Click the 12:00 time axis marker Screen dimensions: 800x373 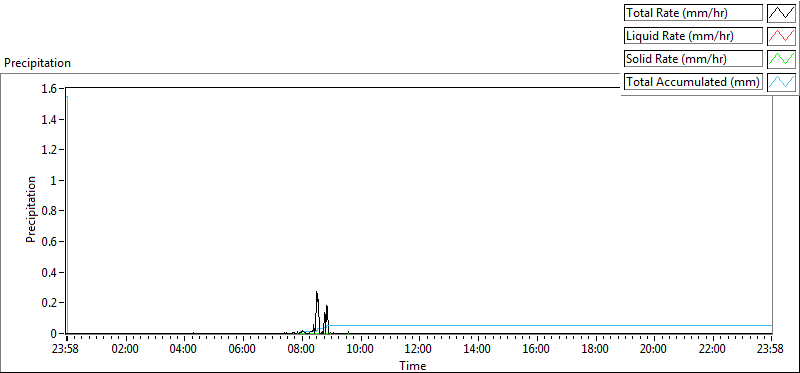pos(419,349)
